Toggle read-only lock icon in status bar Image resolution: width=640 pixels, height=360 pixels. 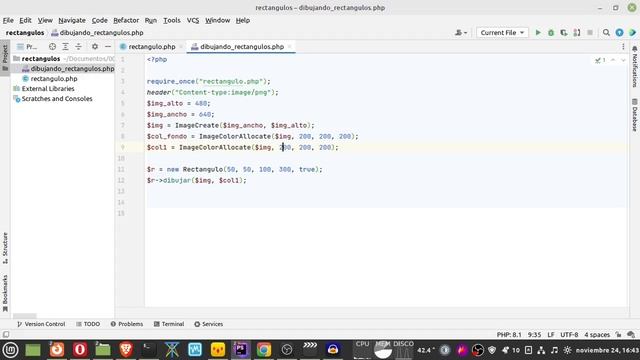[x=618, y=335]
